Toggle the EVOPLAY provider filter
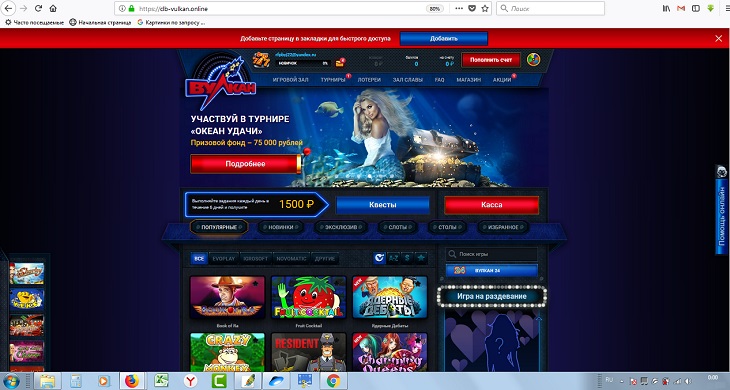 (224, 258)
